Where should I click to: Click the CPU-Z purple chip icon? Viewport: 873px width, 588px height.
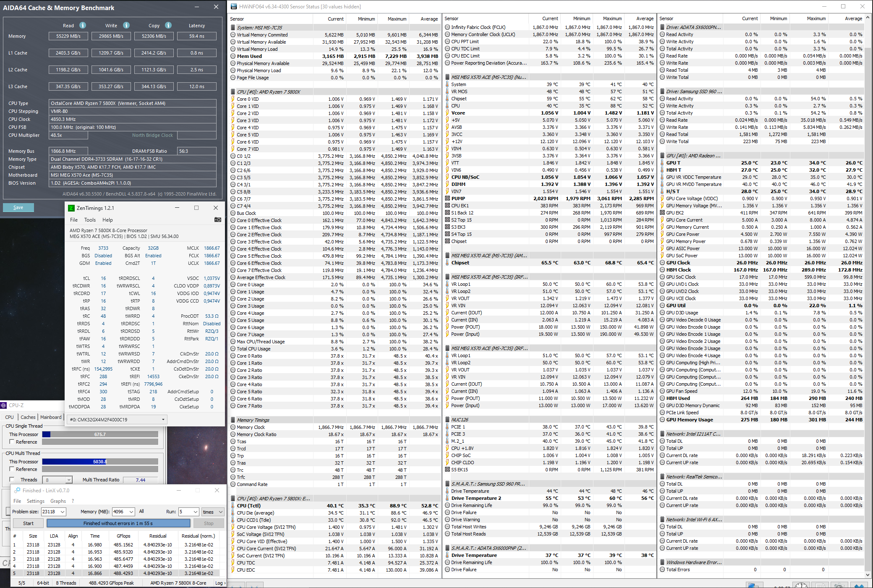coord(4,405)
